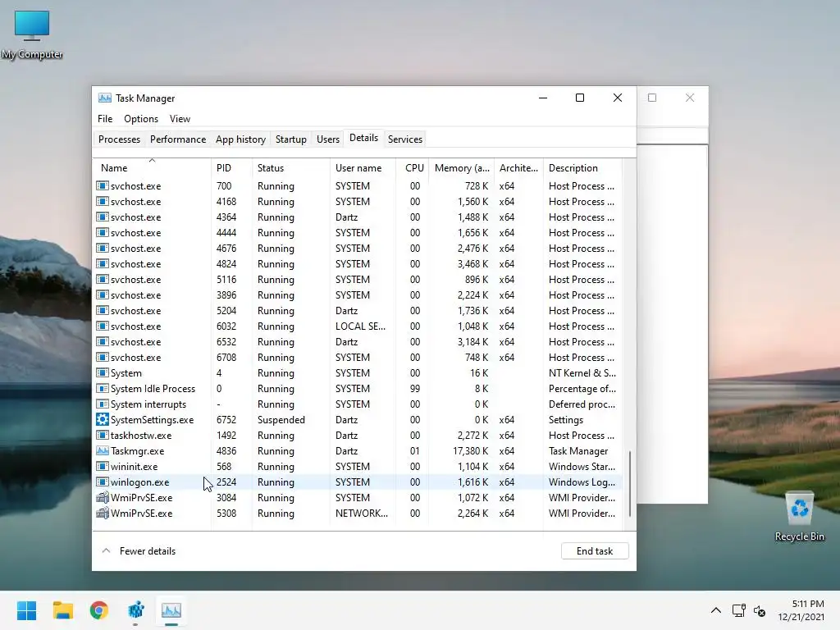
Task: Open the View menu
Action: (x=180, y=118)
